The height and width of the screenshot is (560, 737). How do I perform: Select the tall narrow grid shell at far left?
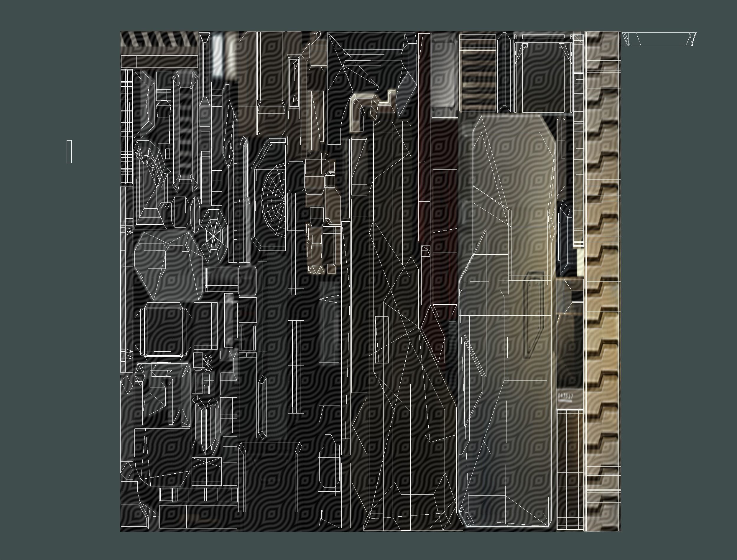(126, 127)
